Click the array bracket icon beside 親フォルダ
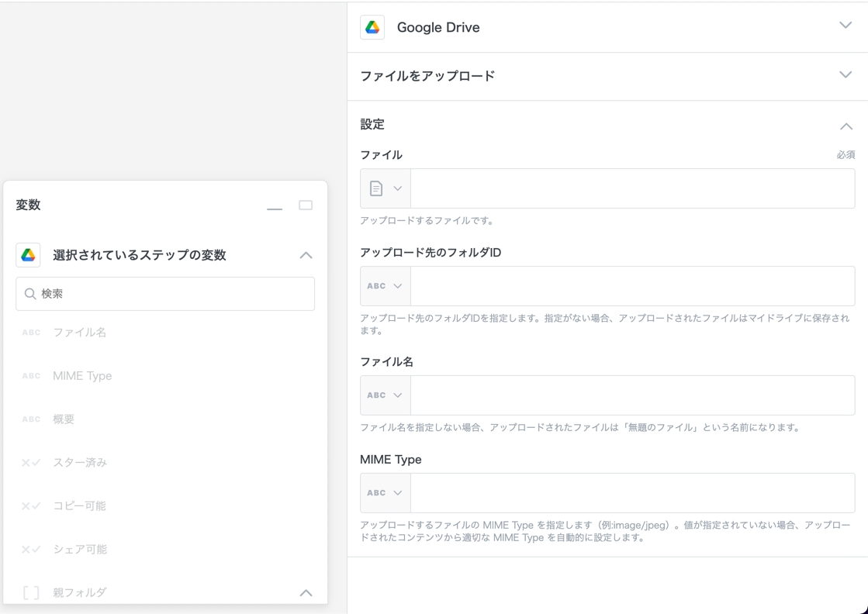The image size is (868, 614). coord(31,593)
